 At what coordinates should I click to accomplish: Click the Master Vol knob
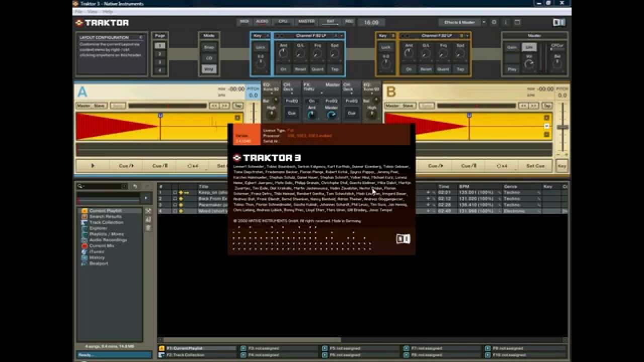tap(529, 65)
